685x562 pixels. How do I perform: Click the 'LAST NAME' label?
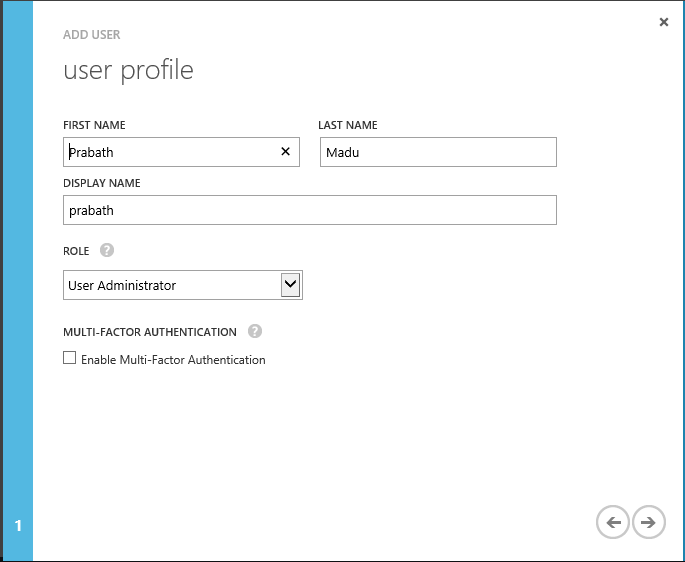coord(347,125)
